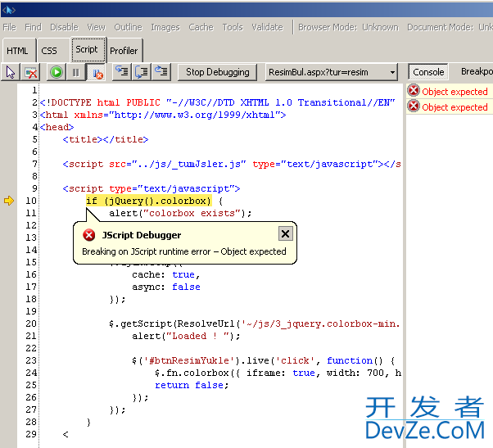Select second Object expected console error
This screenshot has width=493, height=448.
pos(450,107)
